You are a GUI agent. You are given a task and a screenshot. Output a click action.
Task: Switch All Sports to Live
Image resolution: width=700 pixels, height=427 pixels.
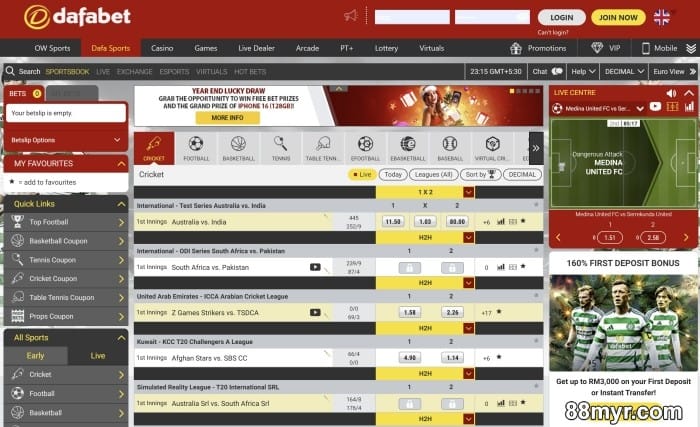pyautogui.click(x=98, y=356)
